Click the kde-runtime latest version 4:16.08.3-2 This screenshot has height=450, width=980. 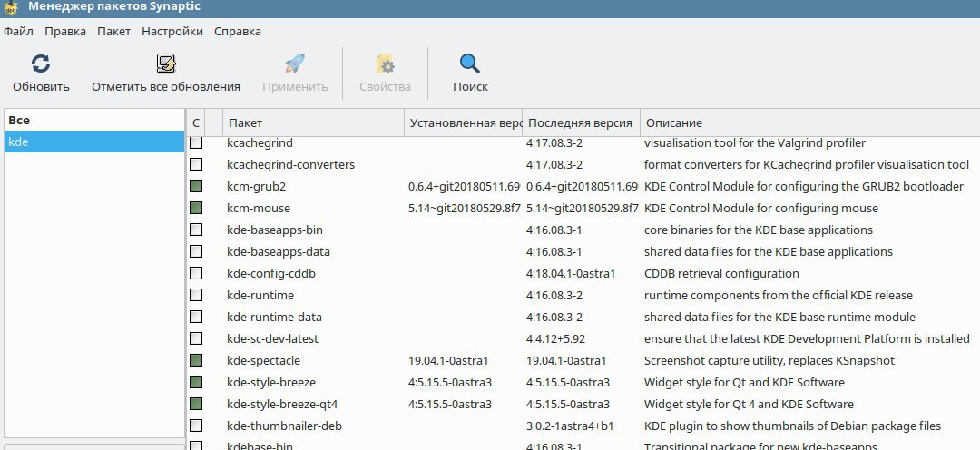click(554, 296)
